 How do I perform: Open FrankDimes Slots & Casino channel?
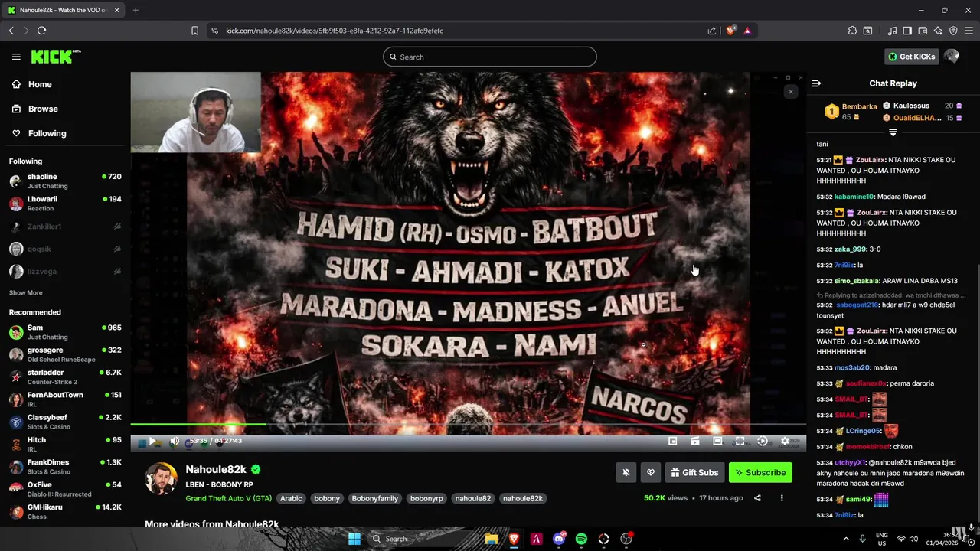click(65, 466)
